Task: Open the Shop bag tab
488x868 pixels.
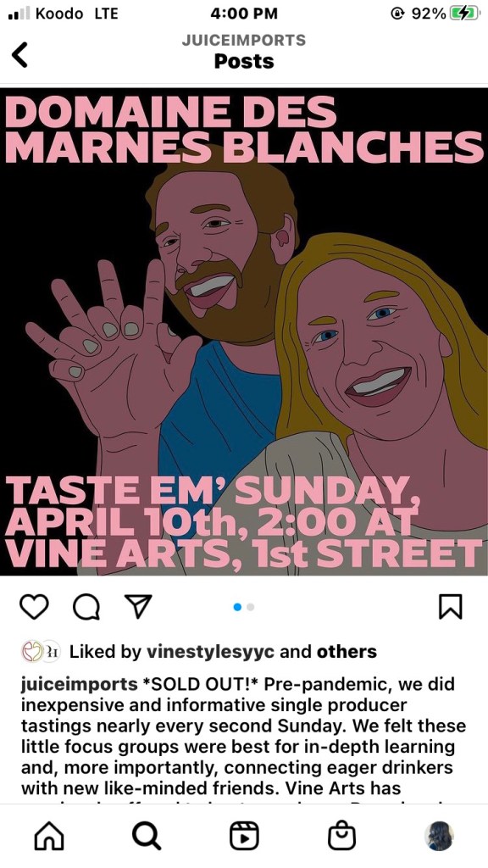Action: click(x=341, y=835)
